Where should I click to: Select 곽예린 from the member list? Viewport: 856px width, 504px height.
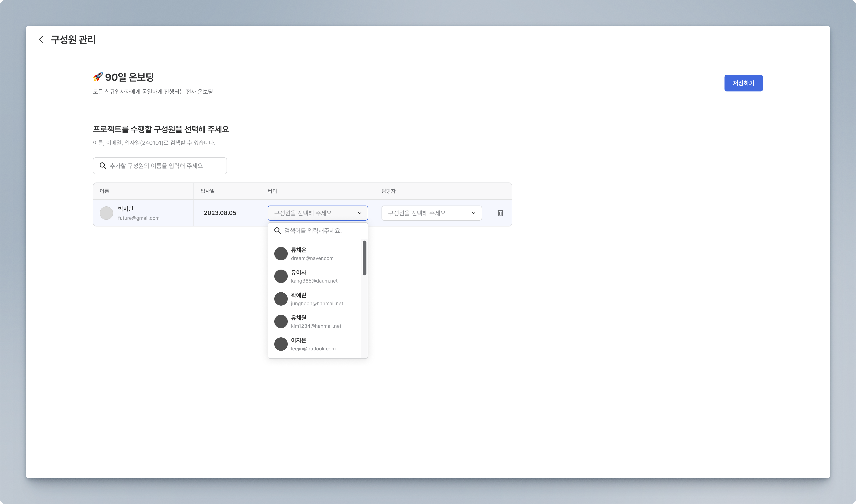tap(317, 299)
